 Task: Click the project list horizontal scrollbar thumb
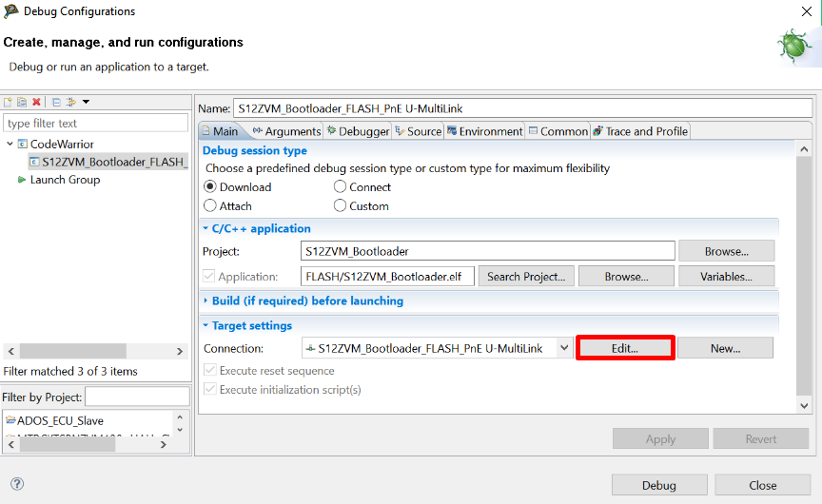[x=68, y=444]
